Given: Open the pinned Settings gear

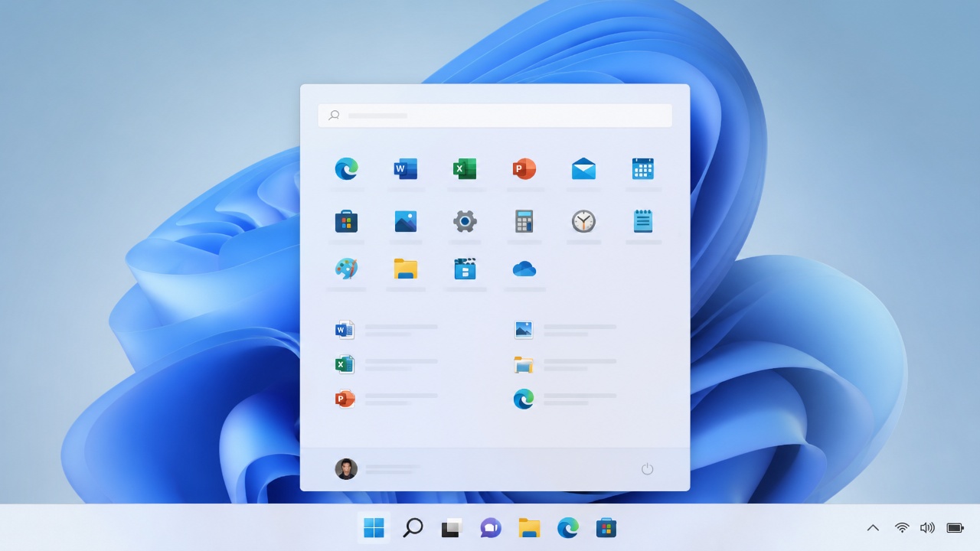Looking at the screenshot, I should click(465, 221).
